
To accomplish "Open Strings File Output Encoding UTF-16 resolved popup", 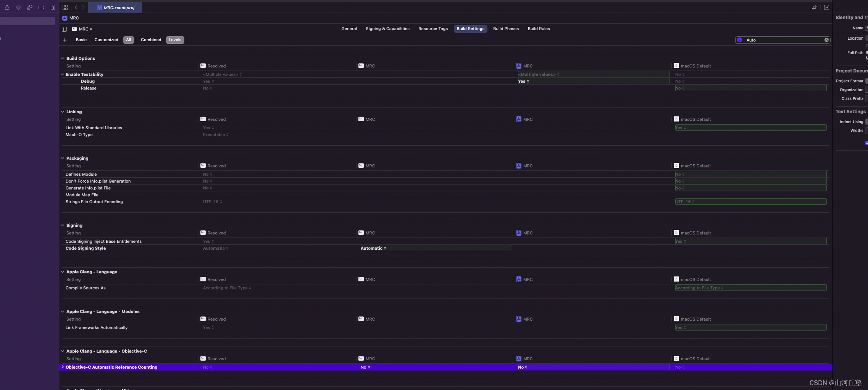I will [213, 202].
